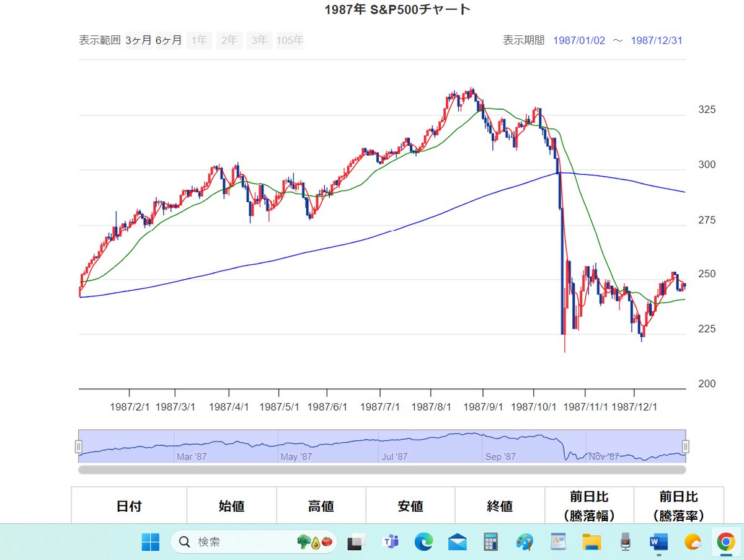
Task: Open File Explorer from the taskbar
Action: [x=591, y=543]
